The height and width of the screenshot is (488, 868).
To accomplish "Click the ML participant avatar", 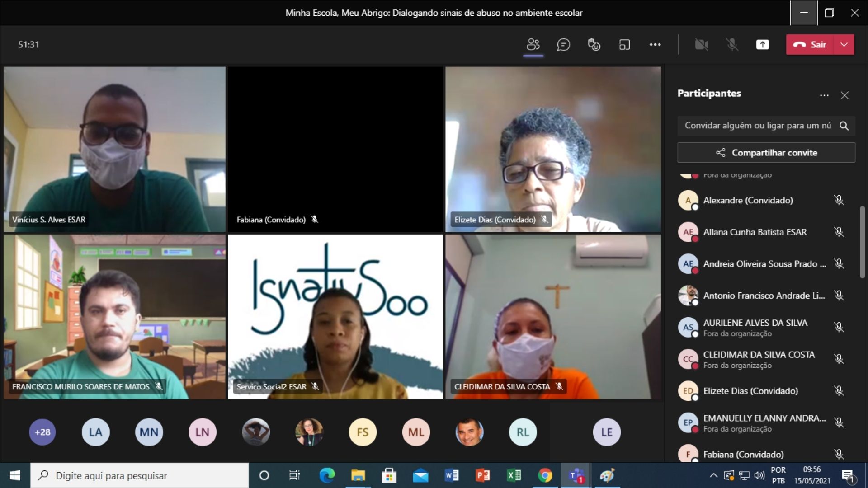I will point(416,432).
